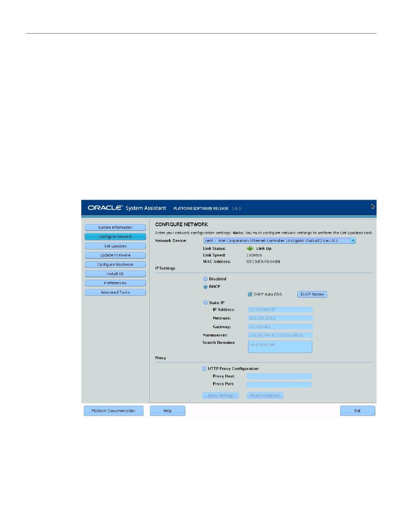Click the CONFIGURE NETWORK heading
The height and width of the screenshot is (532, 394).
182,225
